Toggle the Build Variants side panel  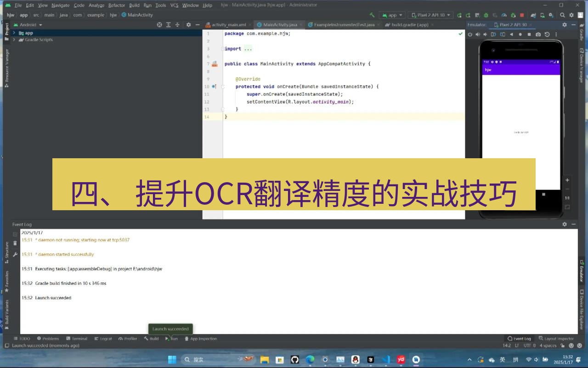6,314
